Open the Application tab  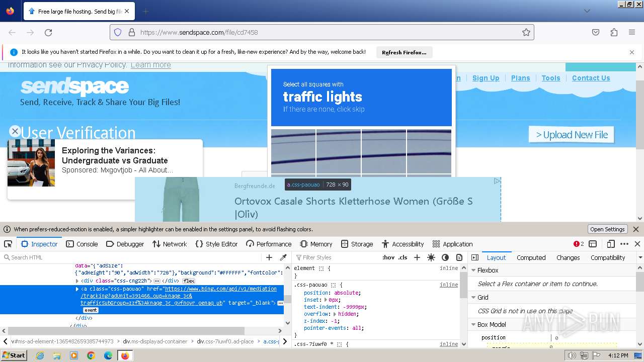point(452,244)
